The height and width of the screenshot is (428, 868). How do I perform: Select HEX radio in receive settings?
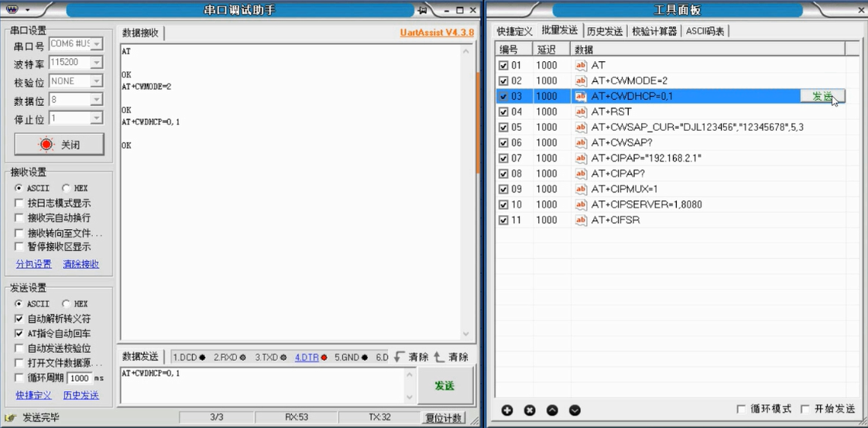pyautogui.click(x=66, y=188)
